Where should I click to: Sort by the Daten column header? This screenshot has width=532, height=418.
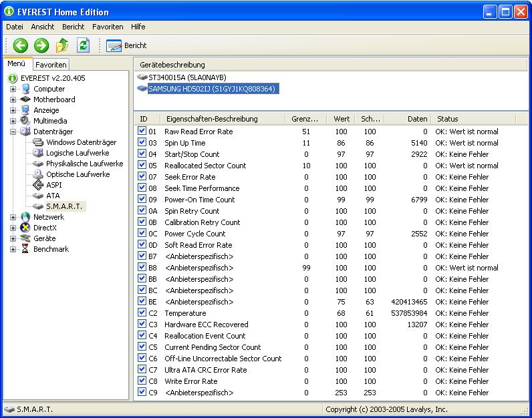click(x=408, y=119)
